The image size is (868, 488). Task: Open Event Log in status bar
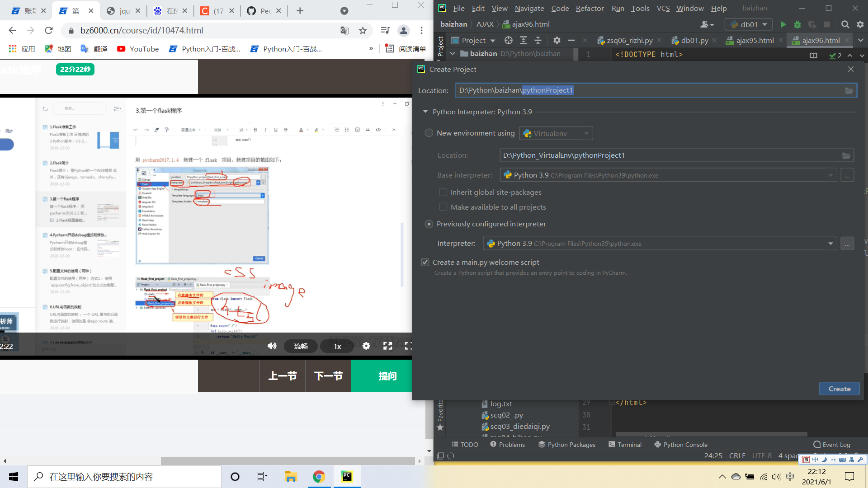(831, 445)
